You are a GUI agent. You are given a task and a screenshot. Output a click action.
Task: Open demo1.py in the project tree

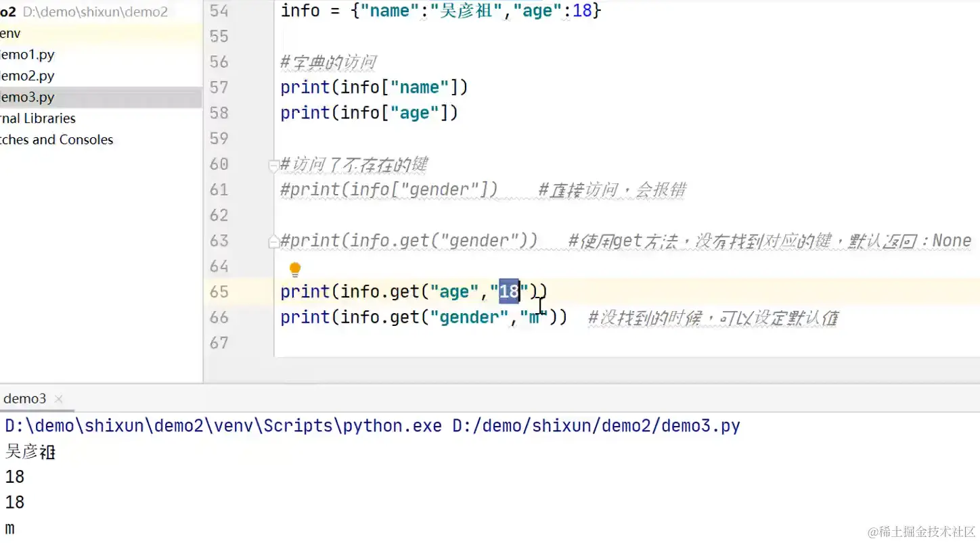click(27, 55)
